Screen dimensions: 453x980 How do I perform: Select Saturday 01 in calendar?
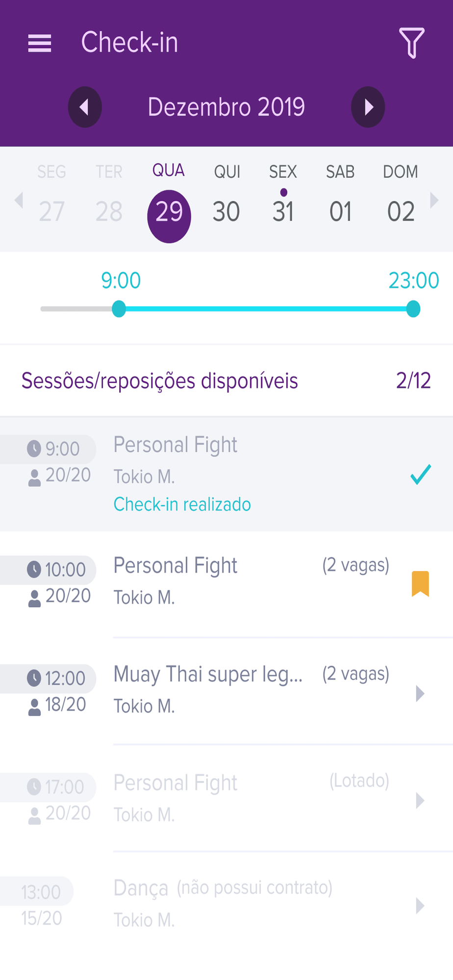(340, 211)
